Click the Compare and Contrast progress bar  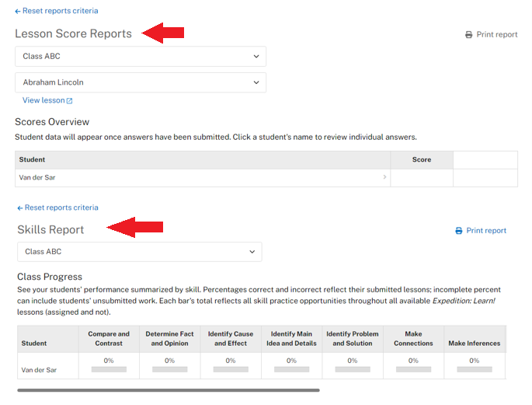[109, 369]
